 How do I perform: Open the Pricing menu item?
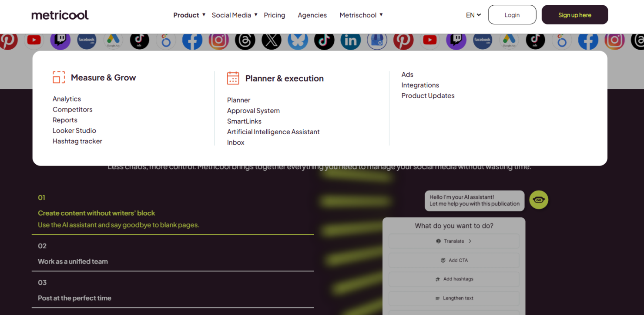(x=274, y=15)
